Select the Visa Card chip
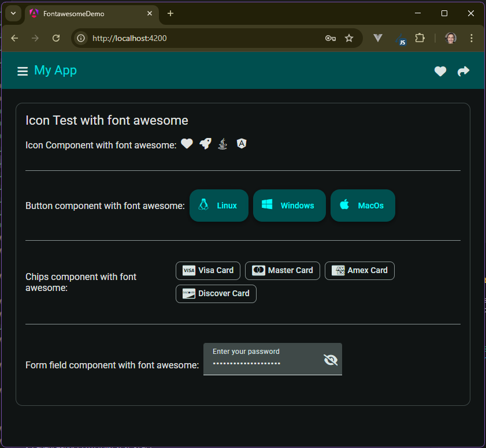This screenshot has height=448, width=486. 207,270
